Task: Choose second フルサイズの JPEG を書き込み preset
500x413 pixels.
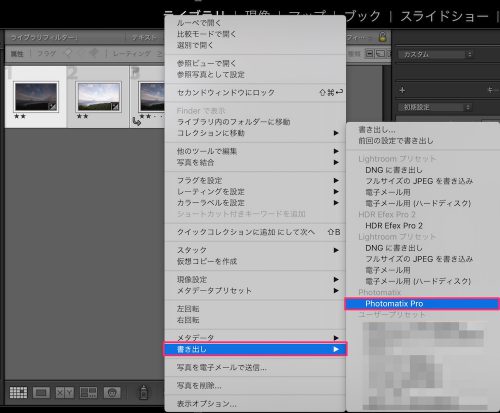Action: (423, 259)
